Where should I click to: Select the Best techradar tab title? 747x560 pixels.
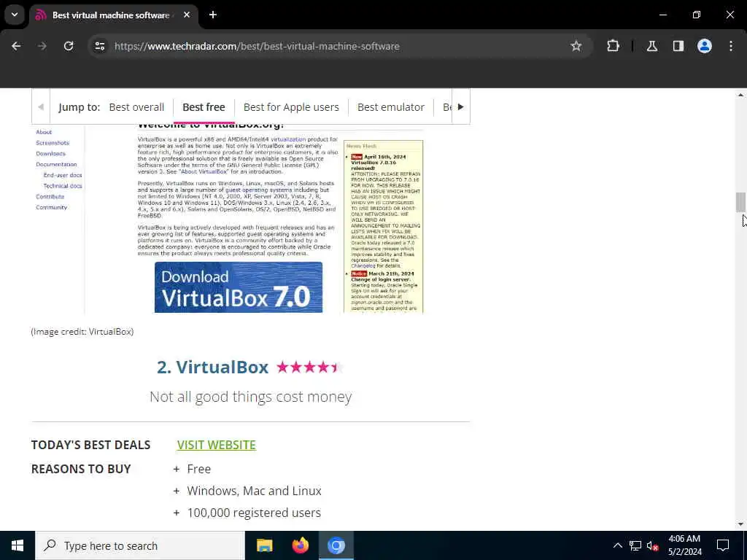[x=111, y=15]
